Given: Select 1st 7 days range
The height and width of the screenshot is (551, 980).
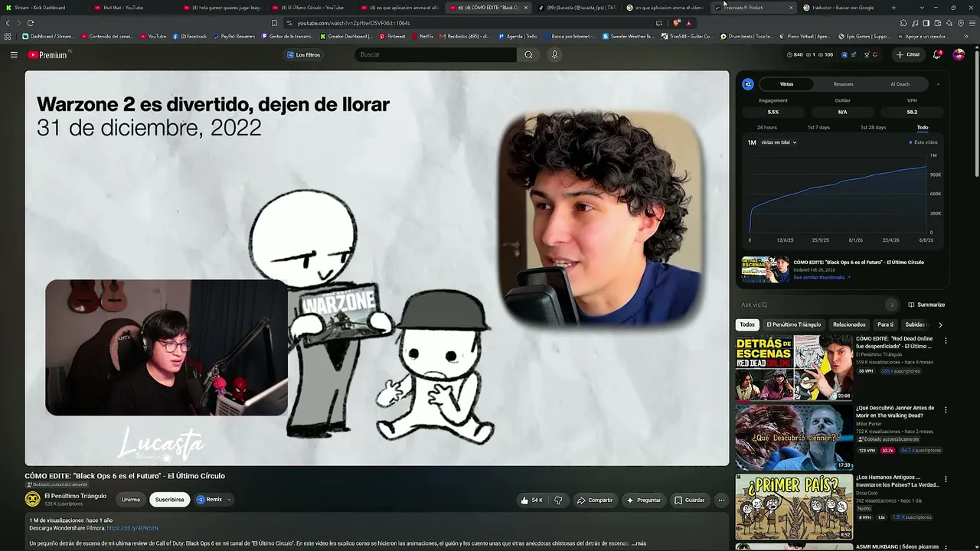Looking at the screenshot, I should point(818,127).
